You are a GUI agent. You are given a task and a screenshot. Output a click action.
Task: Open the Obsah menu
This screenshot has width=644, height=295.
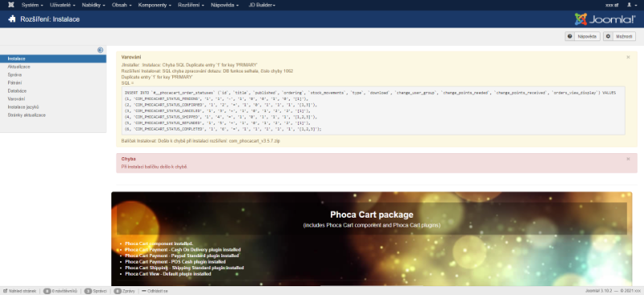click(x=122, y=5)
